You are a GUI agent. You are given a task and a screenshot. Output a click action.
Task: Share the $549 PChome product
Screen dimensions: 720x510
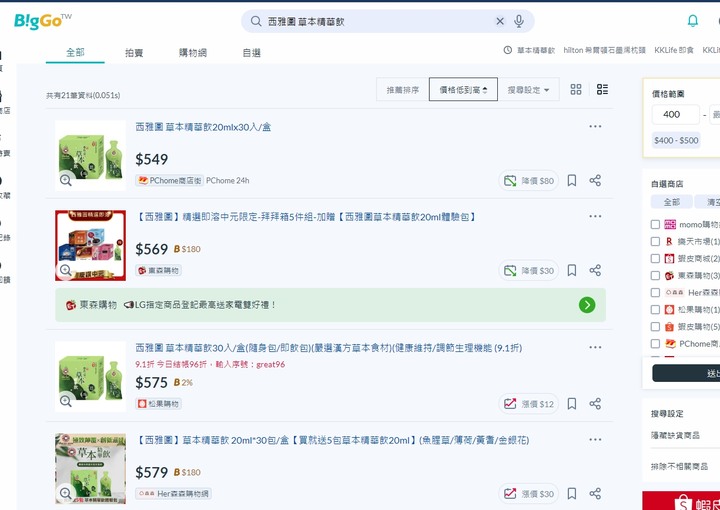pyautogui.click(x=595, y=180)
